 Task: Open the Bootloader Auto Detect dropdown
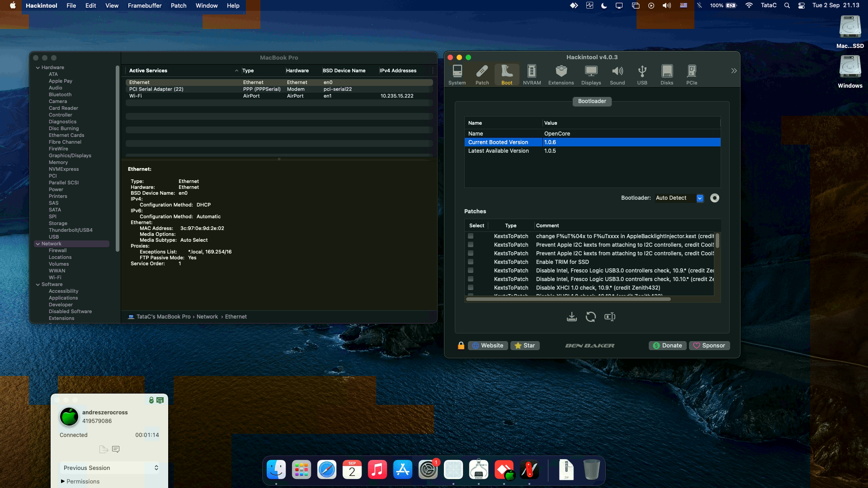[x=700, y=198]
